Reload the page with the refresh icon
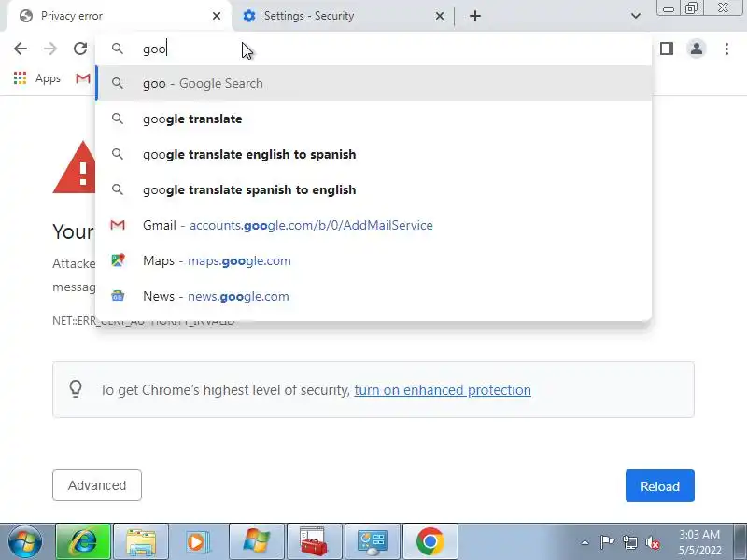 point(80,49)
